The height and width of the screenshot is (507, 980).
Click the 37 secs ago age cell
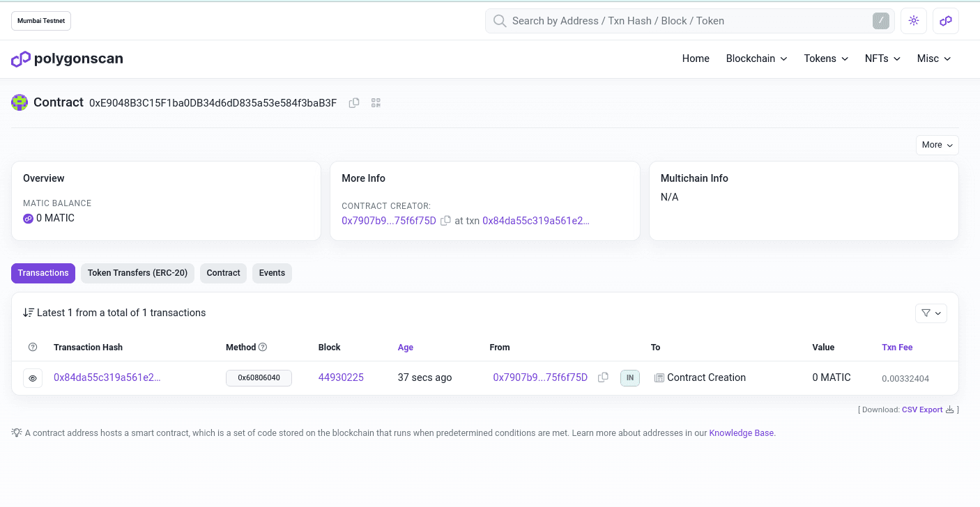(424, 377)
